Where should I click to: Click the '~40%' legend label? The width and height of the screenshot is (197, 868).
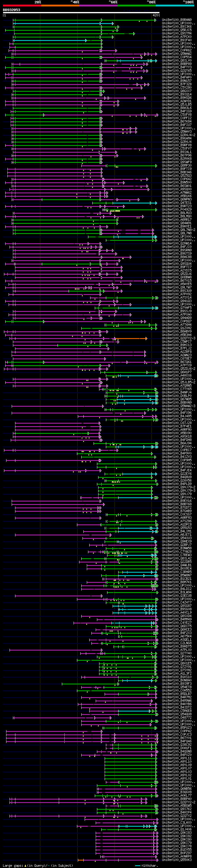[75, 2]
